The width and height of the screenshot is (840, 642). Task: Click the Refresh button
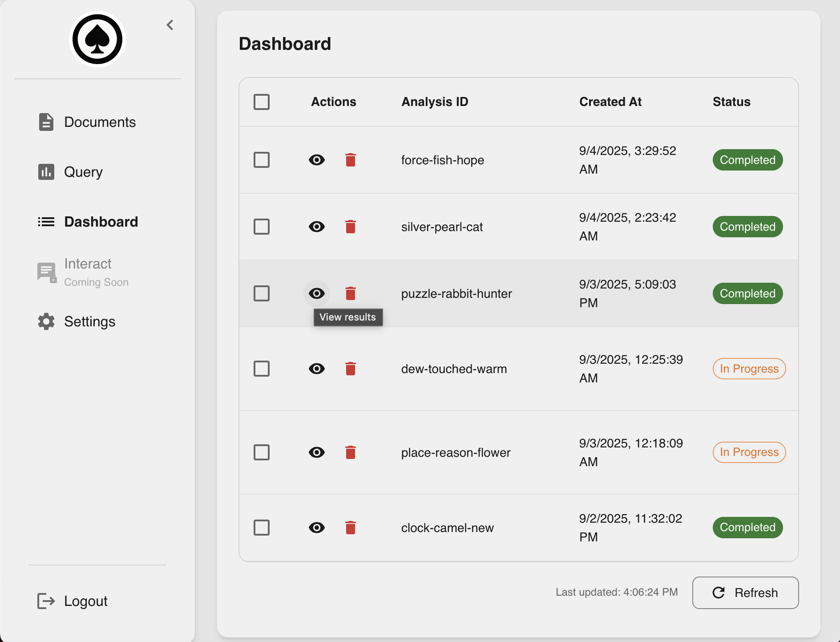pos(745,593)
